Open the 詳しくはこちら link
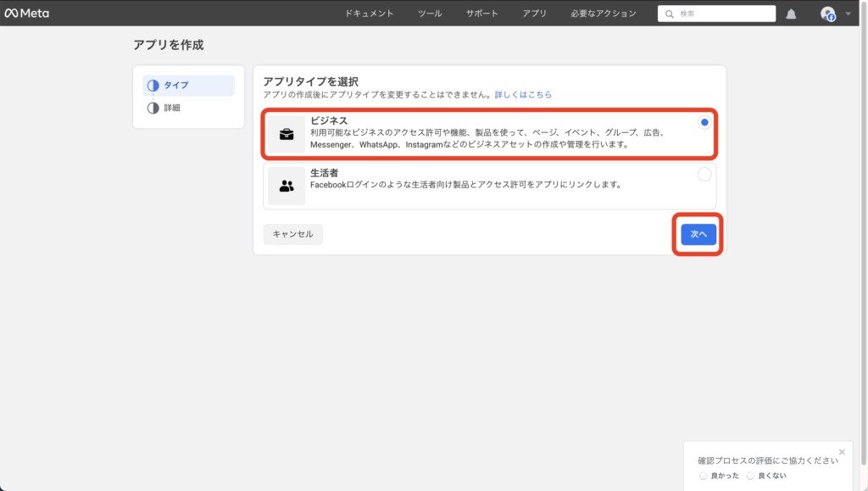Image resolution: width=868 pixels, height=491 pixels. (x=523, y=95)
